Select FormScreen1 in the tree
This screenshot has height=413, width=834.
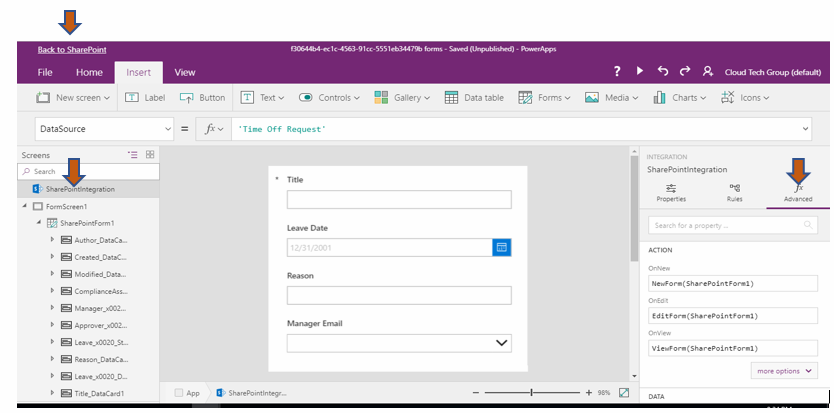[66, 206]
